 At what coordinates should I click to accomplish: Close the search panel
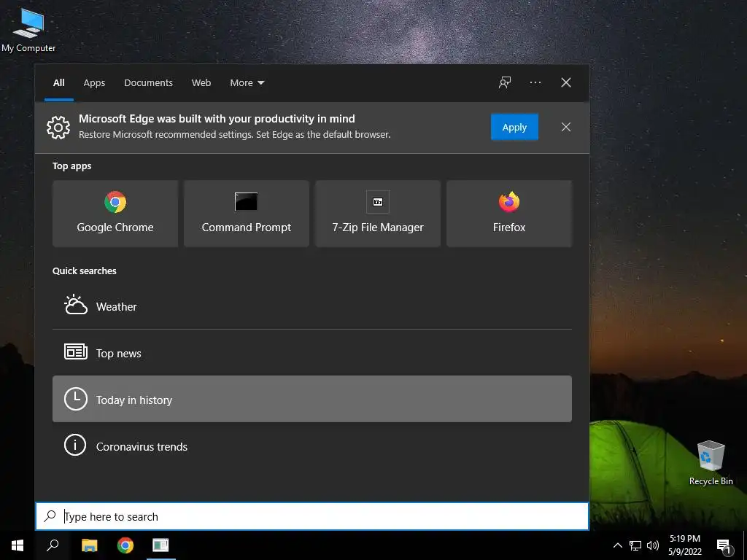(566, 82)
